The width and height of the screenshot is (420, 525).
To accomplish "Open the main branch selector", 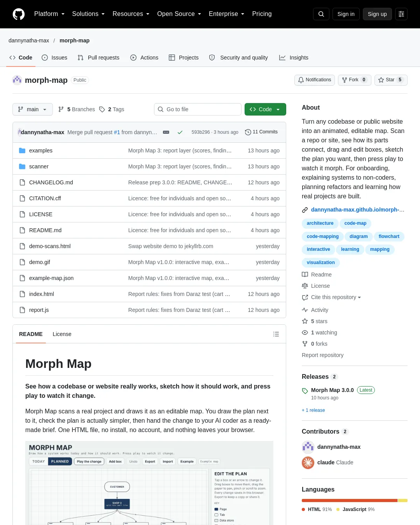I will (32, 109).
